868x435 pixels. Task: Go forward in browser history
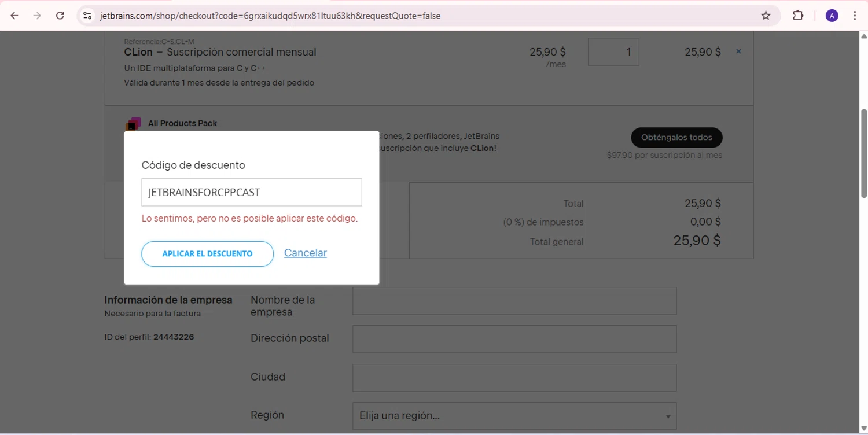tap(37, 16)
